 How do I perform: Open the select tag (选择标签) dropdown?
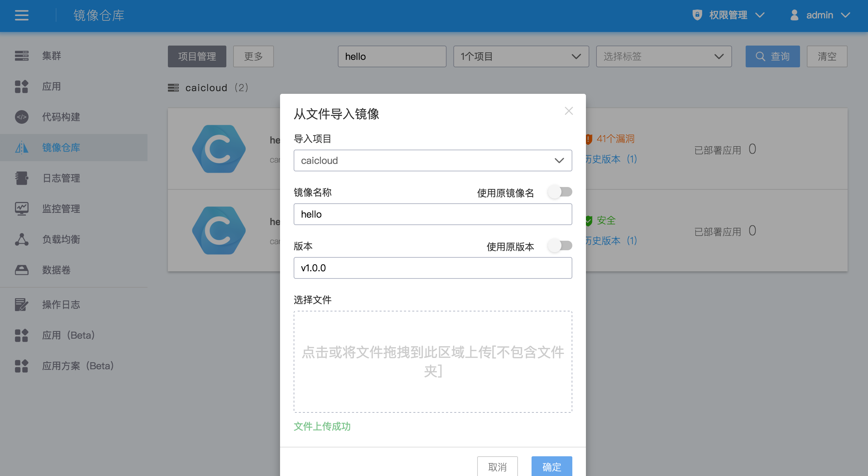663,56
